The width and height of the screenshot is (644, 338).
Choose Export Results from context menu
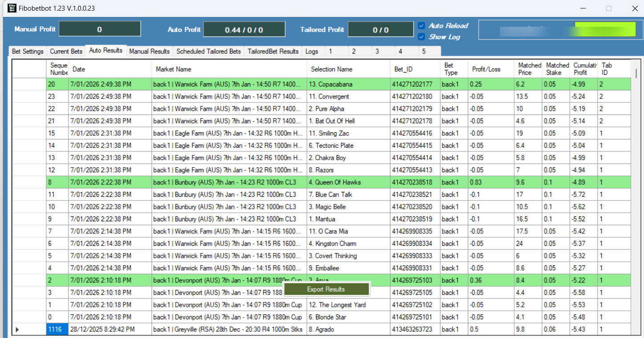click(x=326, y=289)
